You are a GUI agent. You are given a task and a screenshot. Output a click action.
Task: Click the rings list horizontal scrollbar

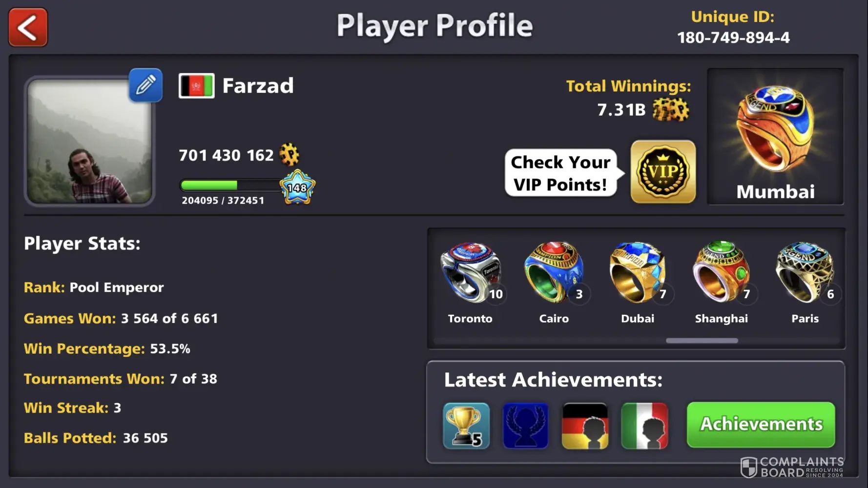point(702,341)
